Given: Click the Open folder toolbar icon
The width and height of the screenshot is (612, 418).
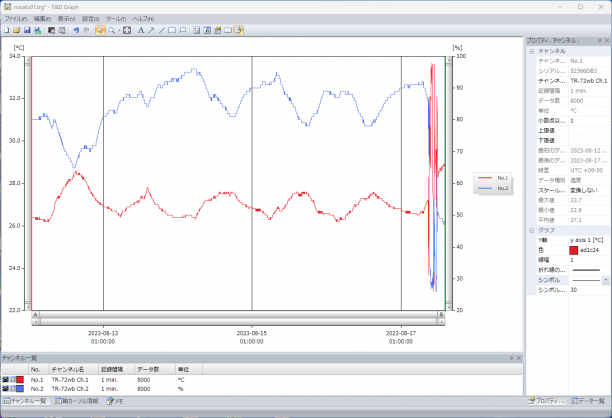Looking at the screenshot, I should tap(16, 30).
